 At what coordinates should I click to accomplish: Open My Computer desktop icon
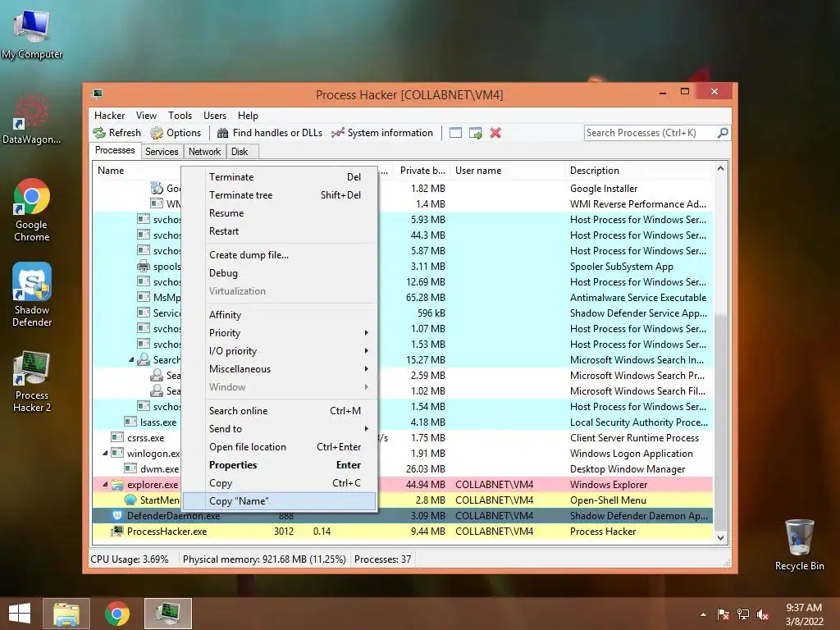pyautogui.click(x=32, y=33)
